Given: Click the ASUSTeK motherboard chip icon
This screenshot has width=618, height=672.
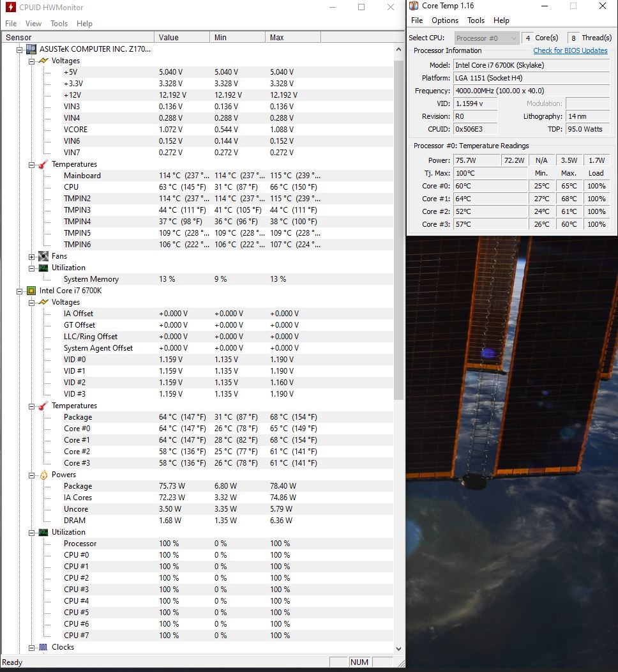Looking at the screenshot, I should 31,49.
